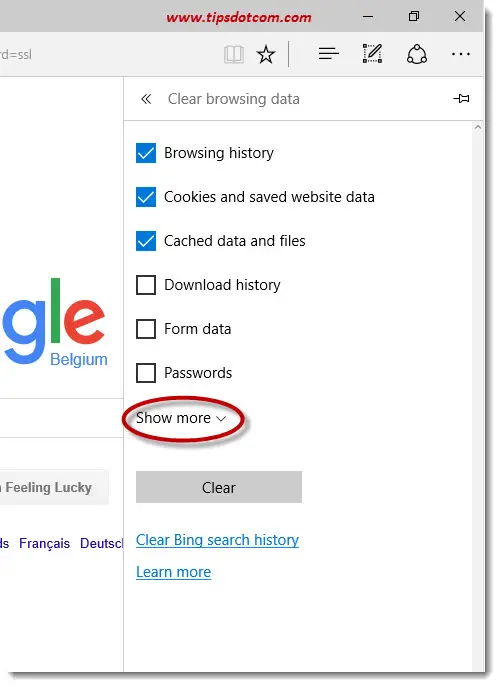The height and width of the screenshot is (687, 500).
Task: Tick the Passwords checkbox
Action: (146, 373)
